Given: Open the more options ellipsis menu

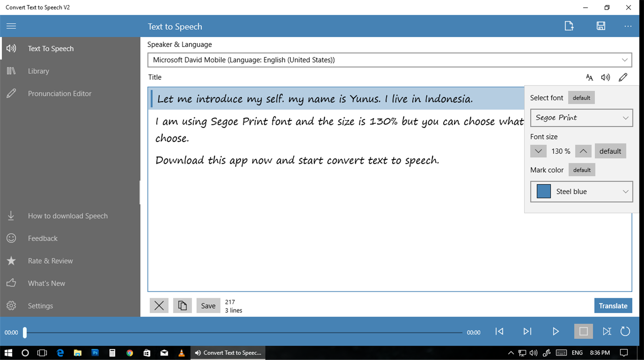Looking at the screenshot, I should click(628, 26).
